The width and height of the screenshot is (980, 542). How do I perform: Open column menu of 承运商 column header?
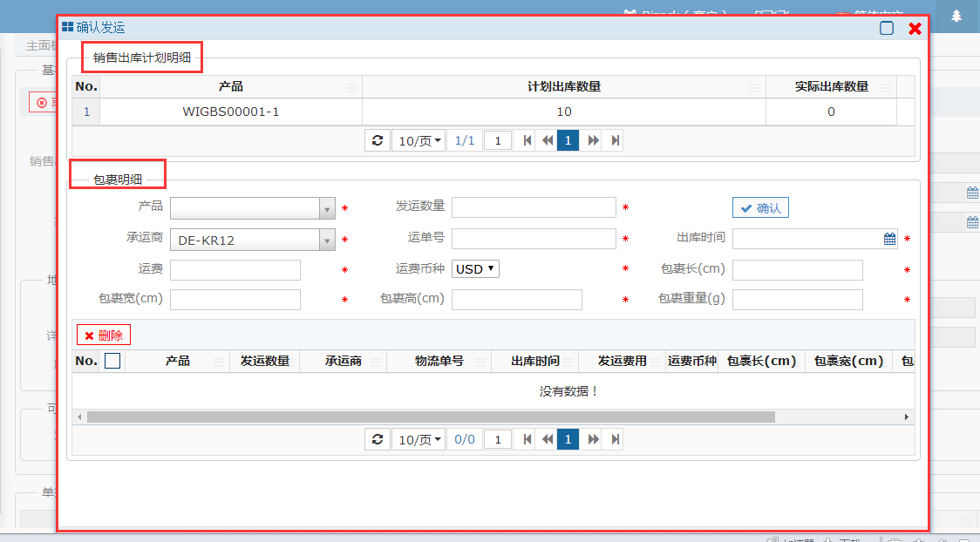pyautogui.click(x=376, y=362)
